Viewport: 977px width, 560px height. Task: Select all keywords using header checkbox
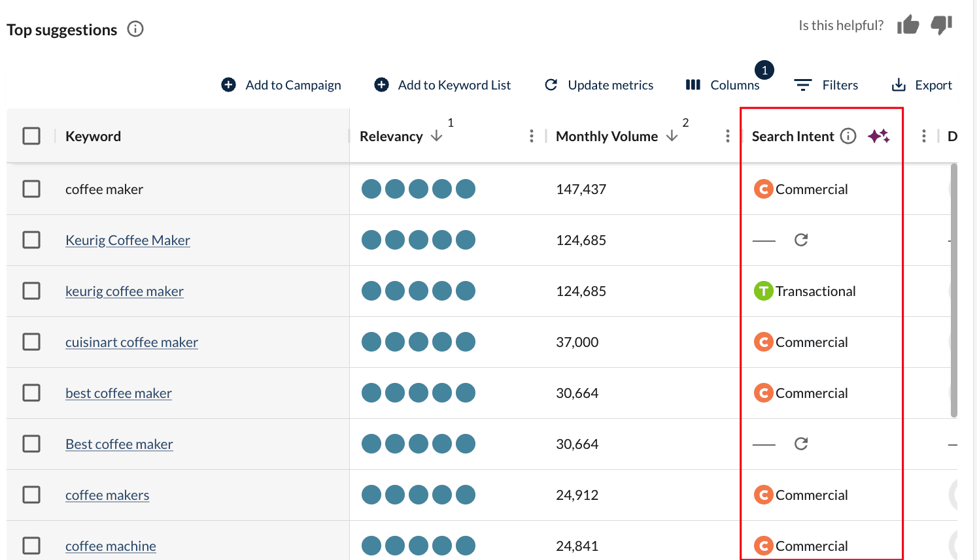[31, 135]
